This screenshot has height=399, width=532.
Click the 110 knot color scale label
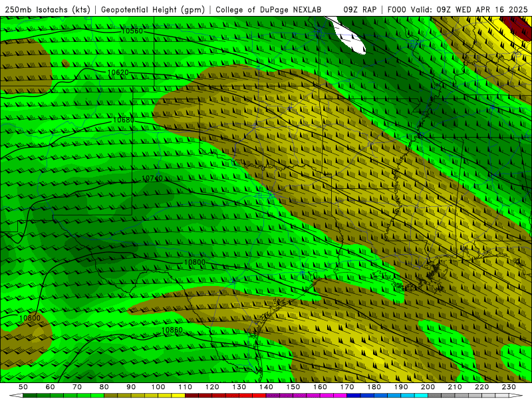pyautogui.click(x=186, y=387)
